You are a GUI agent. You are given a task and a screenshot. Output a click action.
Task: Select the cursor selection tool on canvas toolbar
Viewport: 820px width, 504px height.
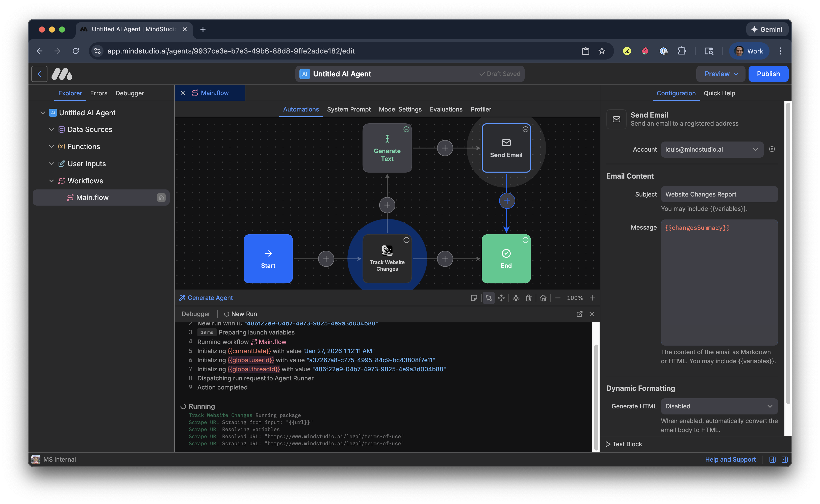[489, 298]
